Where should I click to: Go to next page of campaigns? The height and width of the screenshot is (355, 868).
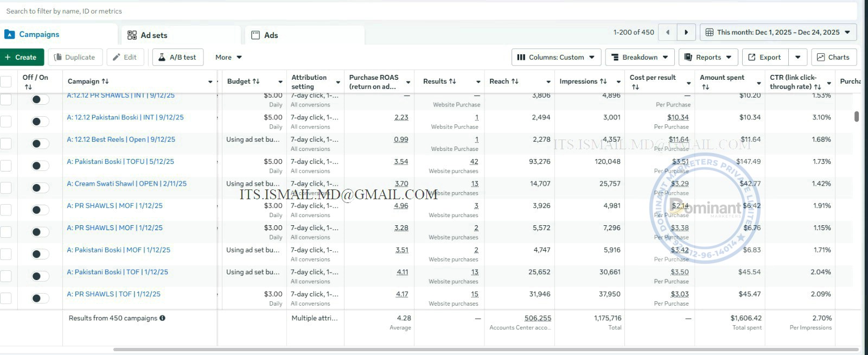click(x=686, y=33)
